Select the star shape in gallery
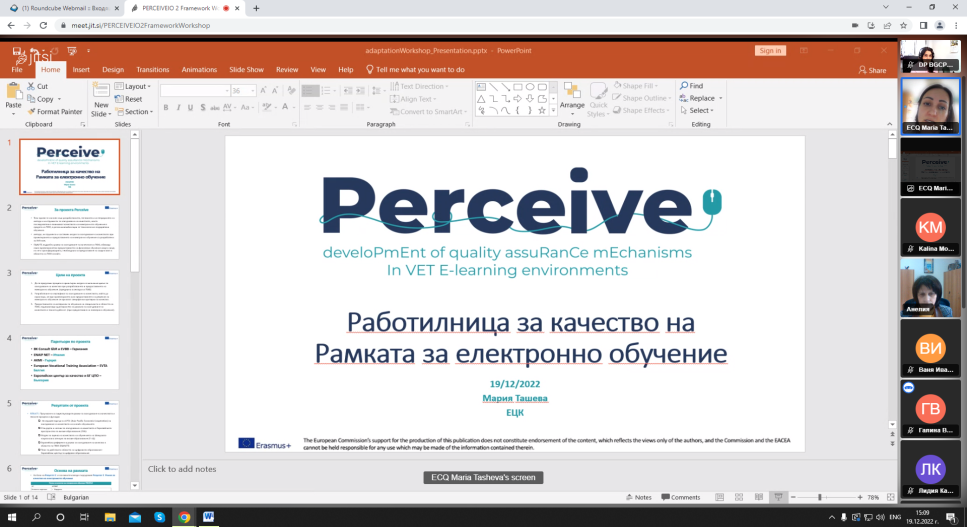The width and height of the screenshot is (967, 527). (541, 111)
